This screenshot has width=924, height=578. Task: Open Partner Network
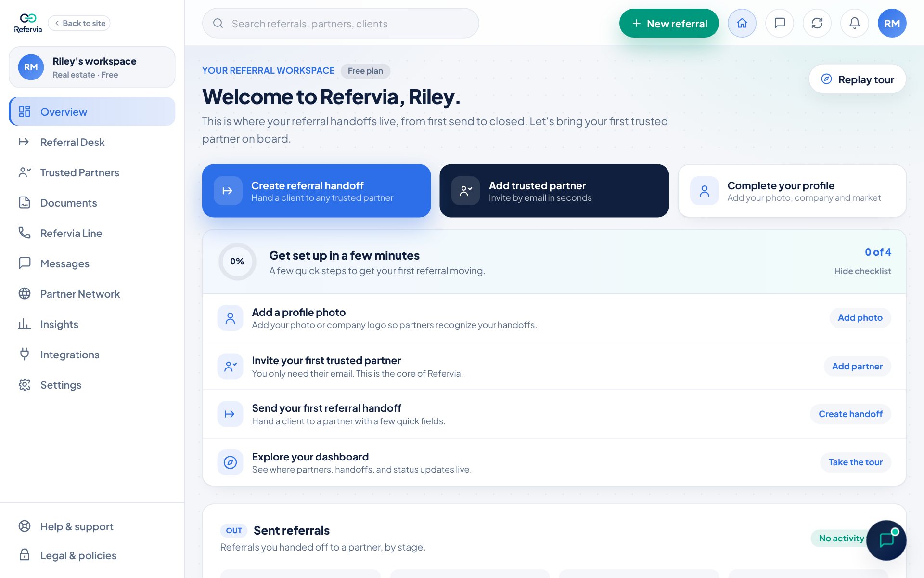[92, 293]
